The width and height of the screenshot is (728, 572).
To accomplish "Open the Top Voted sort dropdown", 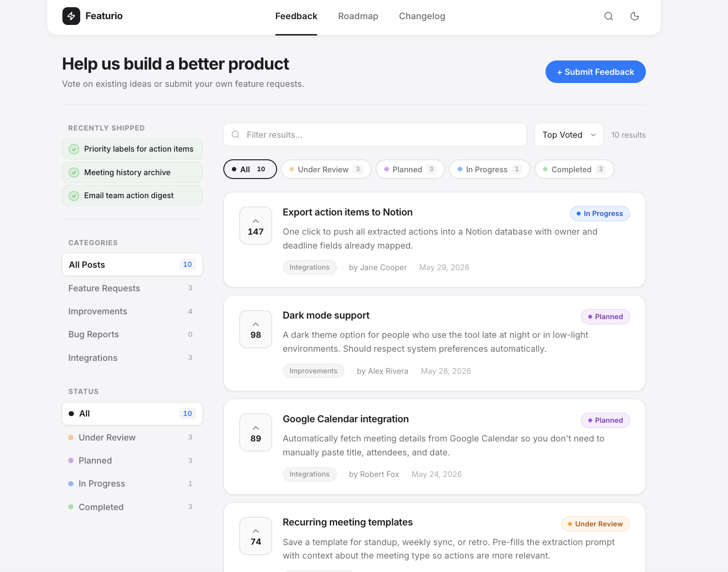I will pos(569,135).
